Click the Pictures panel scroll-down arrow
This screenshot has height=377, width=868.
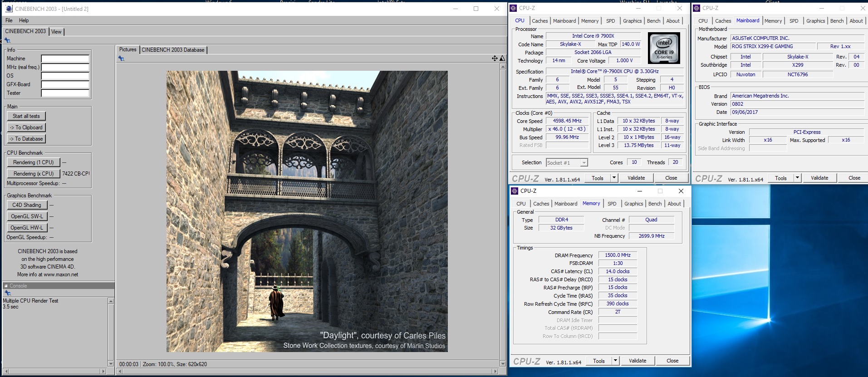(x=502, y=363)
